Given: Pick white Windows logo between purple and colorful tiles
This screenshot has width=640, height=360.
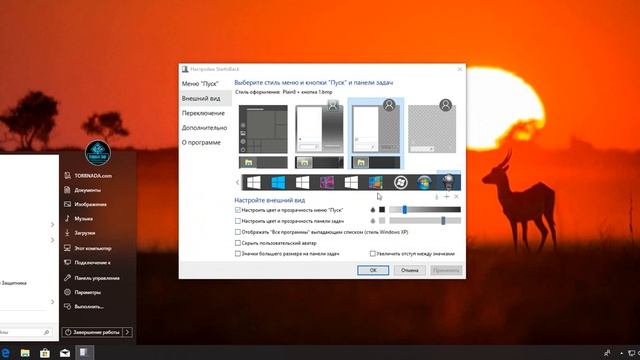Looking at the screenshot, I should point(351,182).
